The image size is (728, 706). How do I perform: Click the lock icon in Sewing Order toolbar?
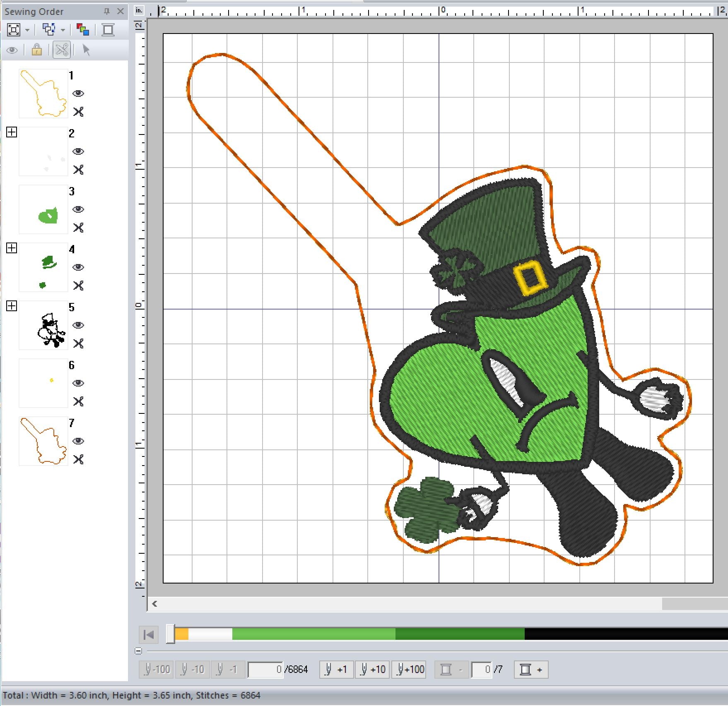36,50
